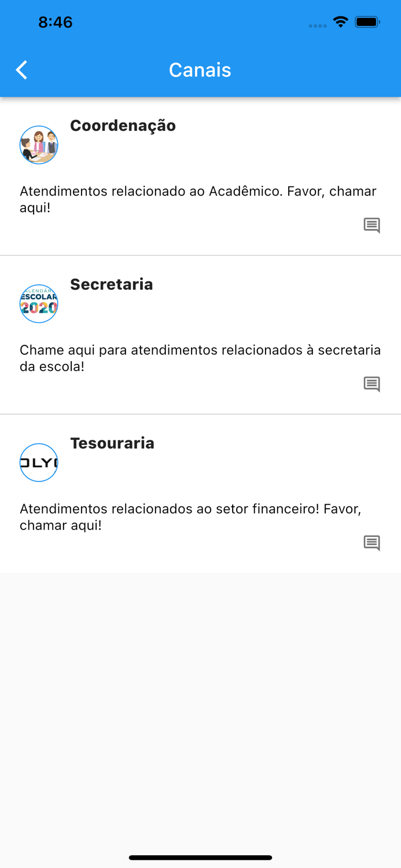The height and width of the screenshot is (868, 401).
Task: Select the Secretaria channel name
Action: pos(111,284)
